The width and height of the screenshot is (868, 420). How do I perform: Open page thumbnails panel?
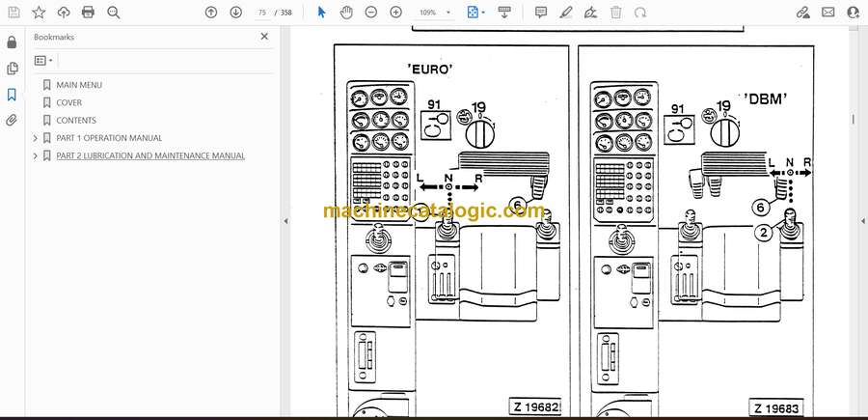[12, 69]
